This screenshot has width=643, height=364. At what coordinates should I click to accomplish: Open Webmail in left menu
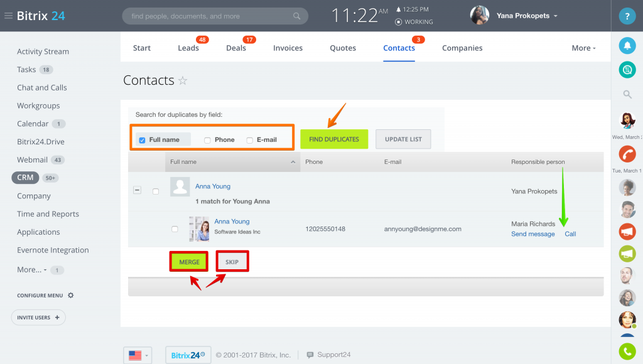click(33, 160)
